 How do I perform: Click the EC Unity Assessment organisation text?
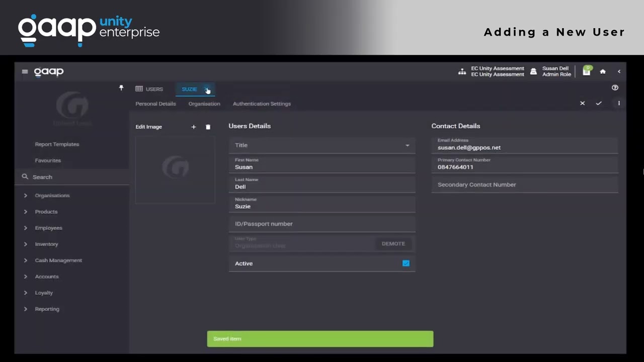pyautogui.click(x=498, y=71)
